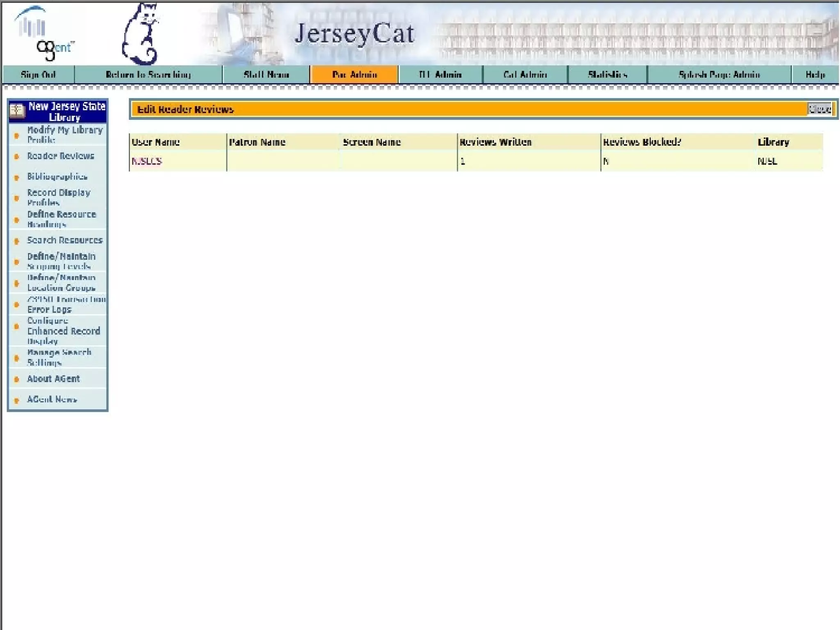840x630 pixels.
Task: Switch to the ILL Admin tab
Action: 440,75
